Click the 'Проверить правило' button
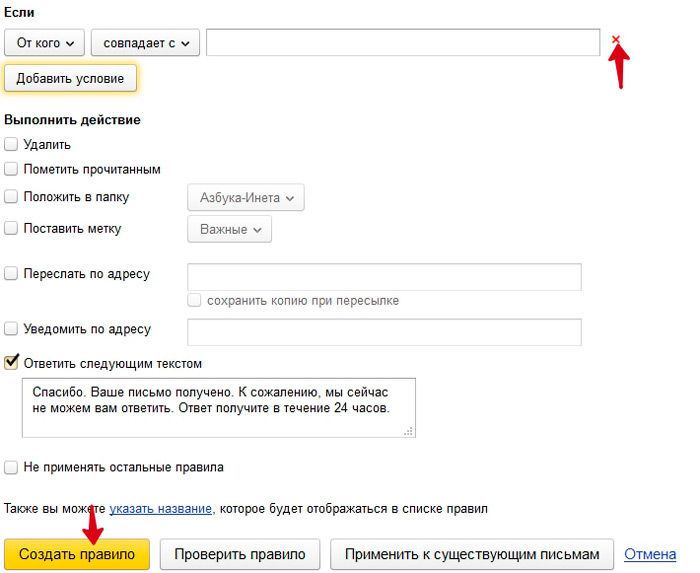The height and width of the screenshot is (573, 700). [240, 554]
